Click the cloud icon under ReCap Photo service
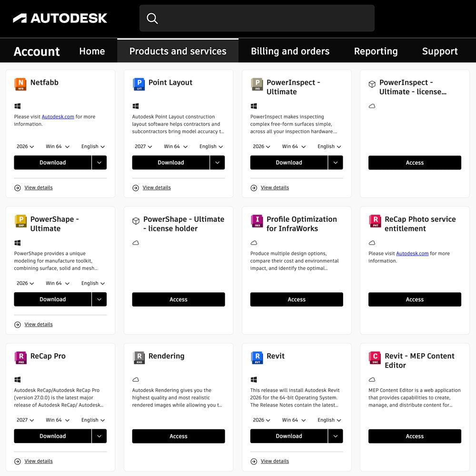 click(372, 243)
